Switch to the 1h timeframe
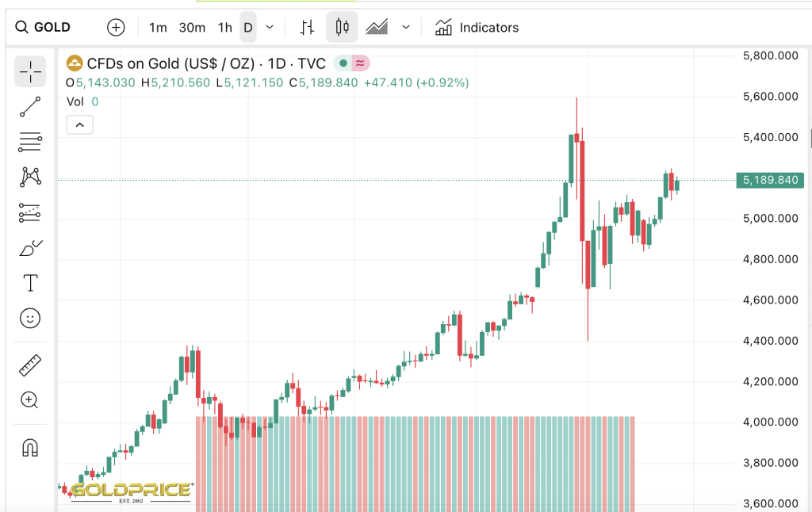This screenshot has width=812, height=512. pos(224,28)
